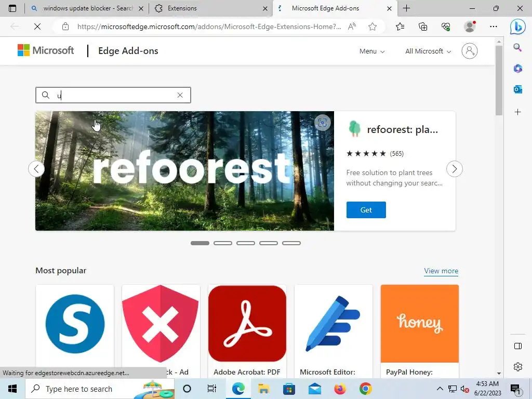Screen dimensions: 532x399
Task: View site information lock icon
Action: (65, 26)
